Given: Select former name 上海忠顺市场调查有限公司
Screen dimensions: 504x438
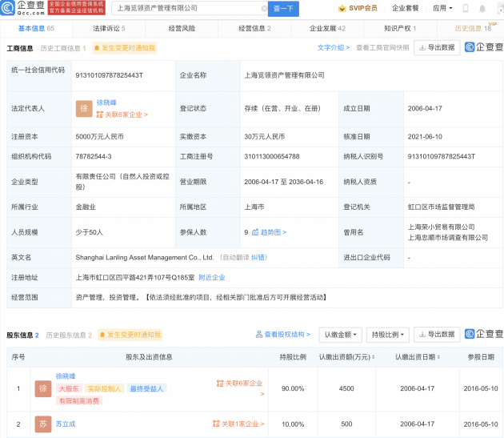Looking at the screenshot, I should 448,238.
